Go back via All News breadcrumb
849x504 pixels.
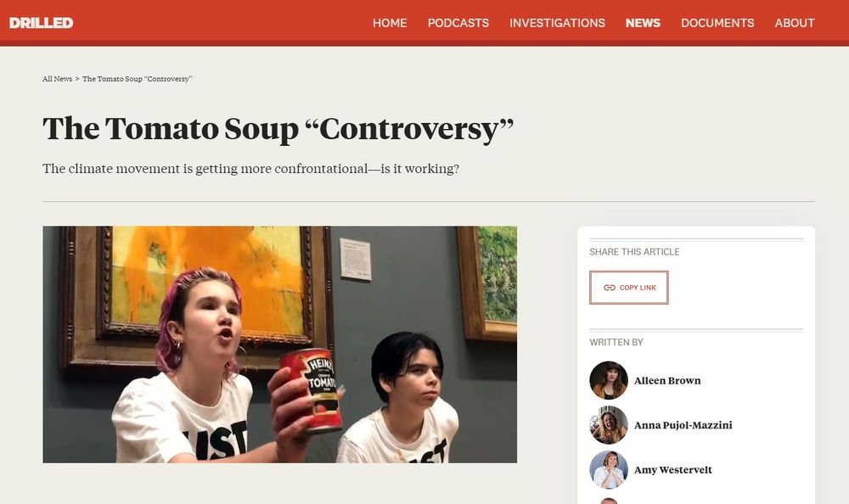58,79
